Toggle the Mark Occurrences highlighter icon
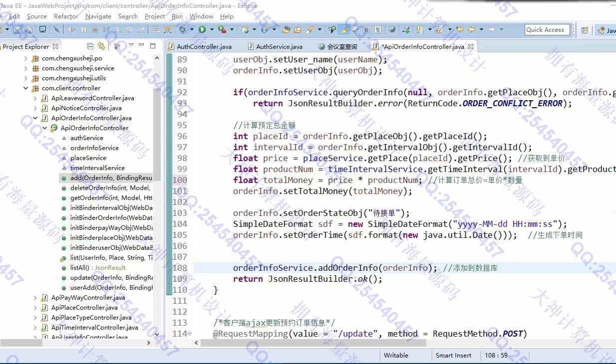 click(x=344, y=30)
